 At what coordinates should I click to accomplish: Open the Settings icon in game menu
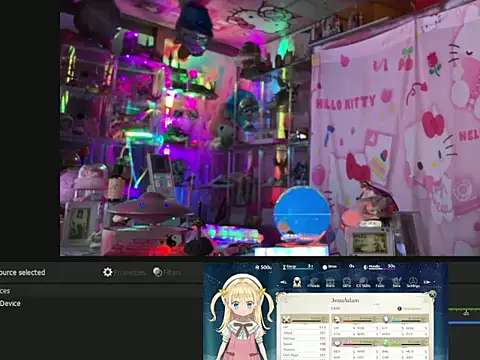pos(413,282)
